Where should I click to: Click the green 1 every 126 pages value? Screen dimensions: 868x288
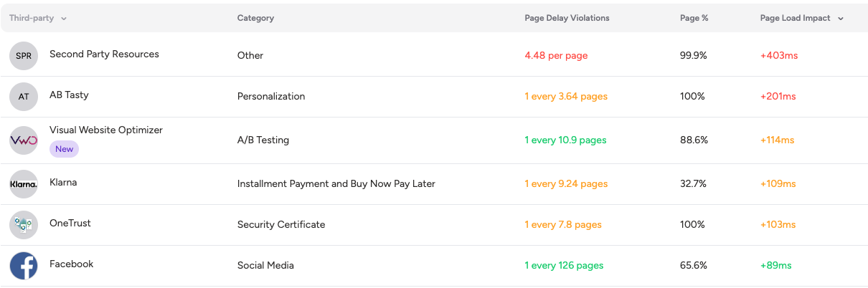564,266
